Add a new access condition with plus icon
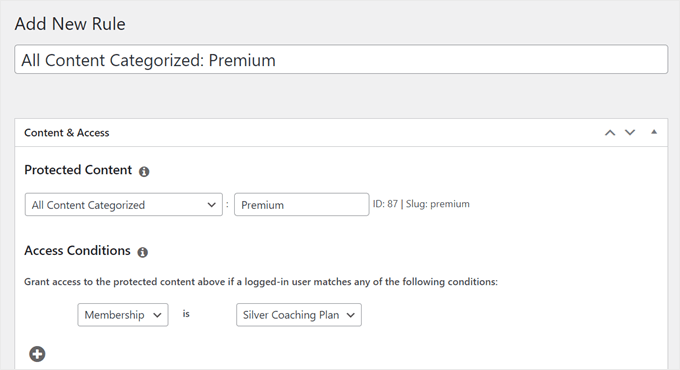Viewport: 680px width, 370px height. [x=37, y=354]
